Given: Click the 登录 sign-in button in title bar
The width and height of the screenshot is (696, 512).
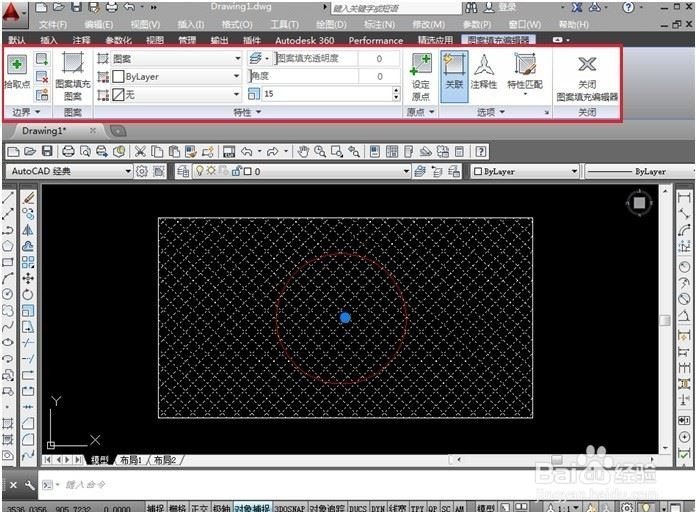Looking at the screenshot, I should 502,7.
